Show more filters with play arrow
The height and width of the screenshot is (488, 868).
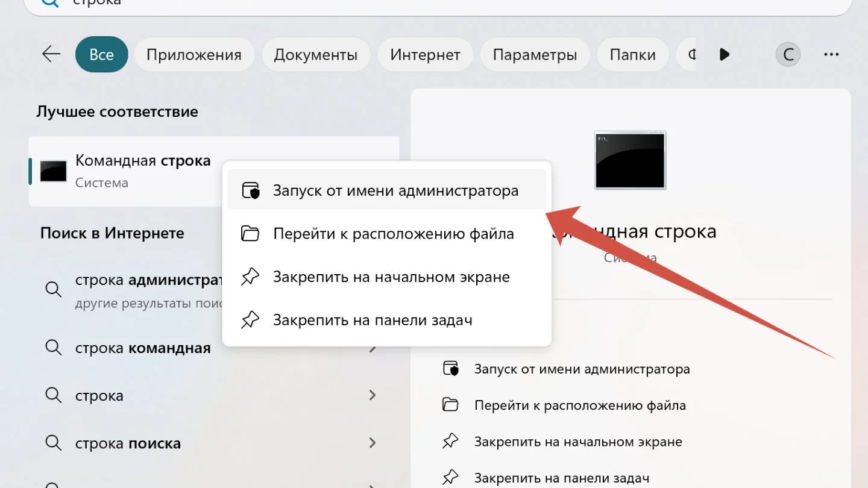[725, 55]
